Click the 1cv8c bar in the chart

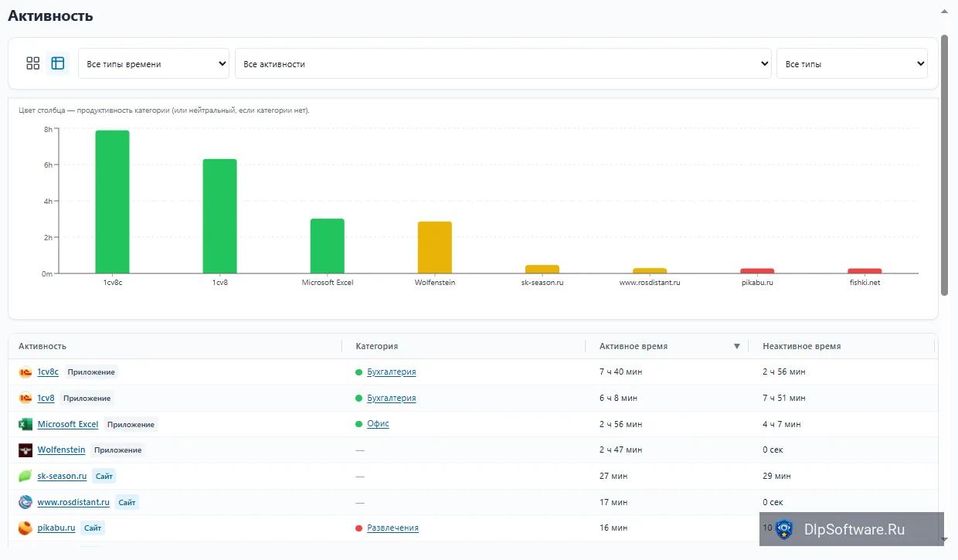pos(113,202)
